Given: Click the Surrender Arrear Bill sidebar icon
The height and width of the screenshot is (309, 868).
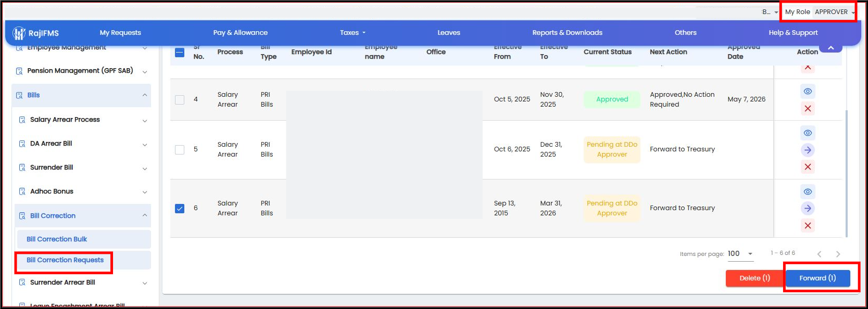Looking at the screenshot, I should [x=22, y=282].
